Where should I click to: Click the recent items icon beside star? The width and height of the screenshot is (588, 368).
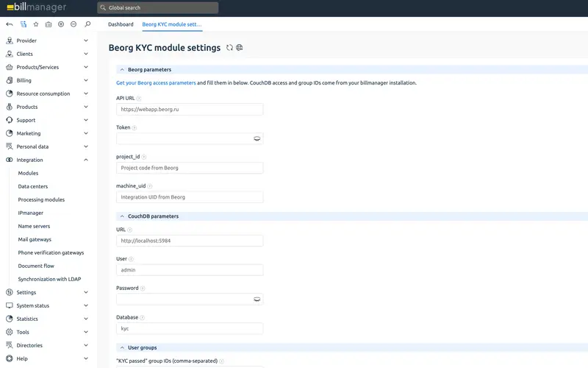point(49,24)
